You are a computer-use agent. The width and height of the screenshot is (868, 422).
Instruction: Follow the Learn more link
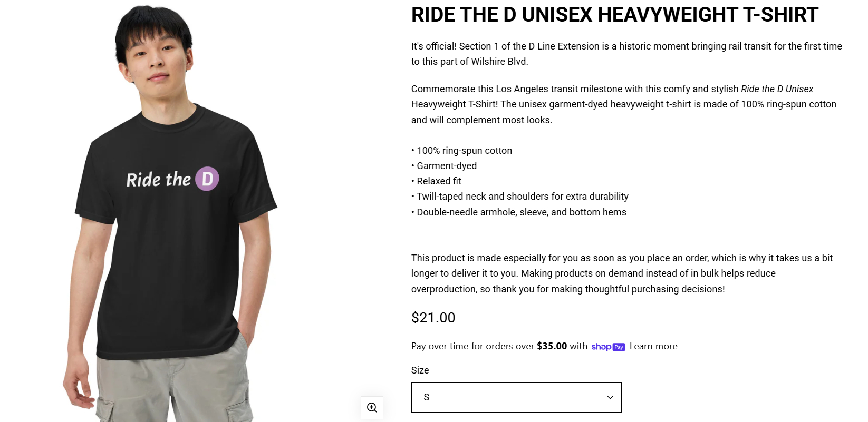tap(653, 346)
